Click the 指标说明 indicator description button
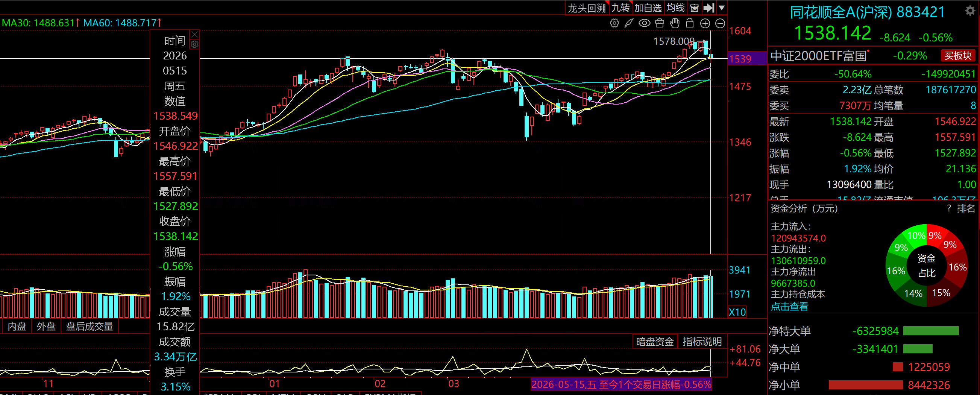 702,342
